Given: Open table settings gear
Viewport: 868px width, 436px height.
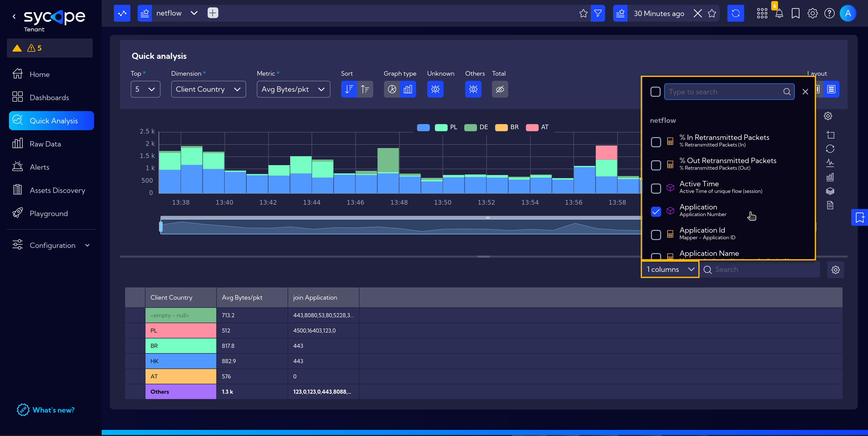Looking at the screenshot, I should pos(835,270).
